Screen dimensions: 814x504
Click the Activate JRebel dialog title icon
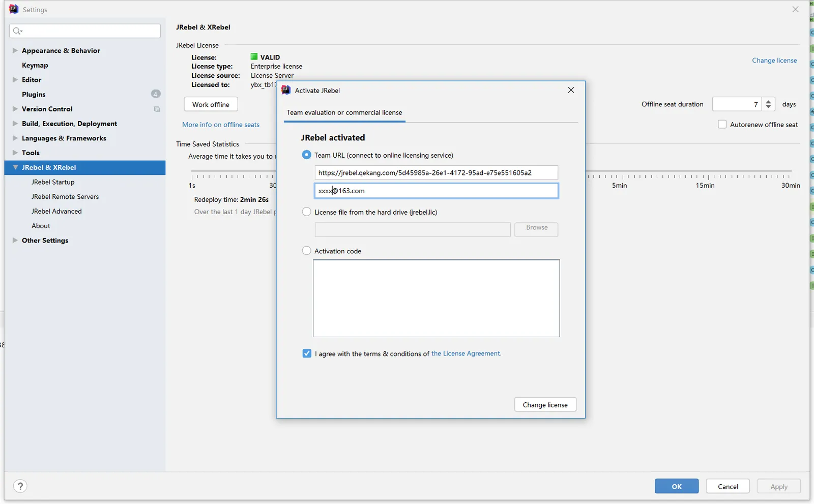click(286, 90)
